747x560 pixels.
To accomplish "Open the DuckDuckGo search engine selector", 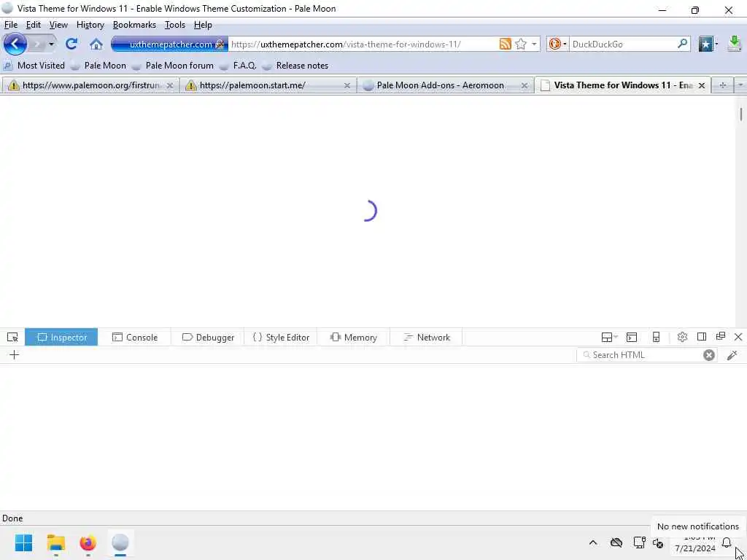I will 557,44.
